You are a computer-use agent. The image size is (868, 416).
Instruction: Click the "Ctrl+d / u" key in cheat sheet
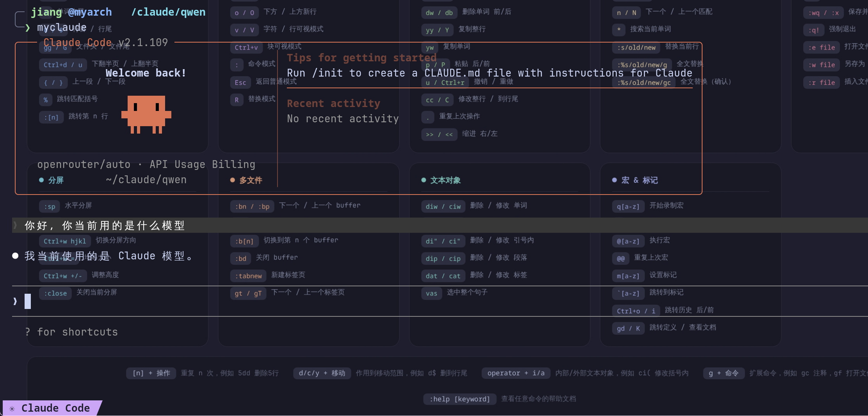point(63,64)
